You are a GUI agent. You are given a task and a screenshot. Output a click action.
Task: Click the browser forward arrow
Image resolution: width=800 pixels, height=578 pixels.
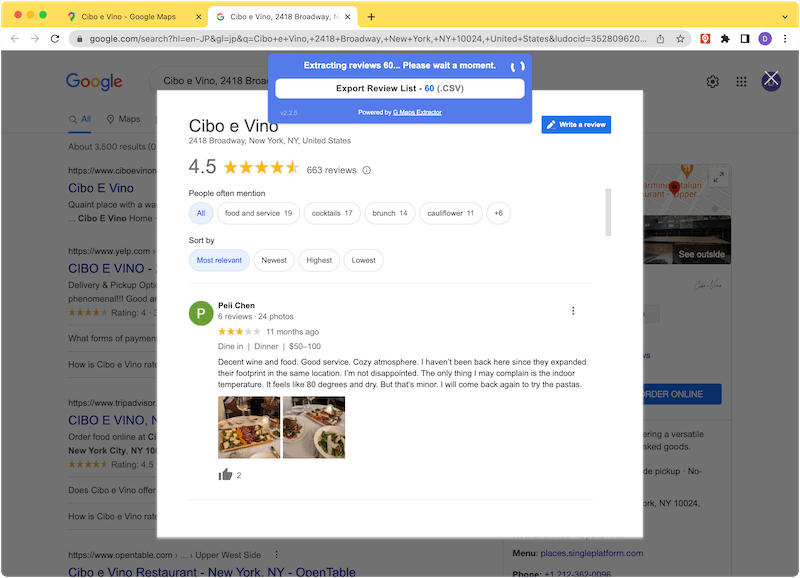click(35, 39)
